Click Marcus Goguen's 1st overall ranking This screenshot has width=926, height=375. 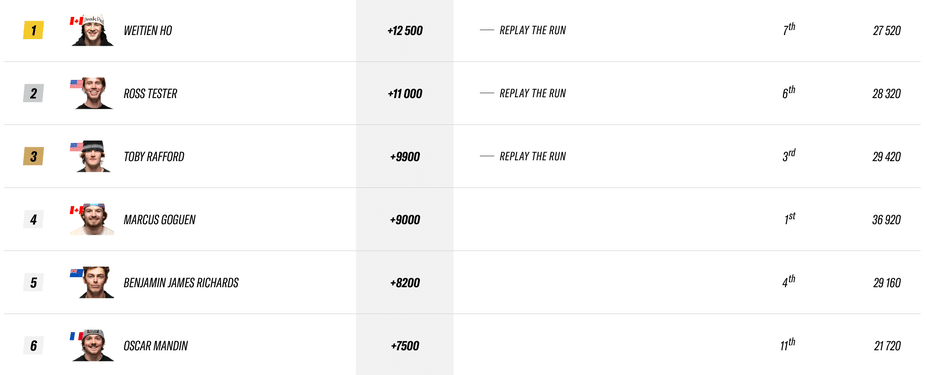click(x=790, y=219)
